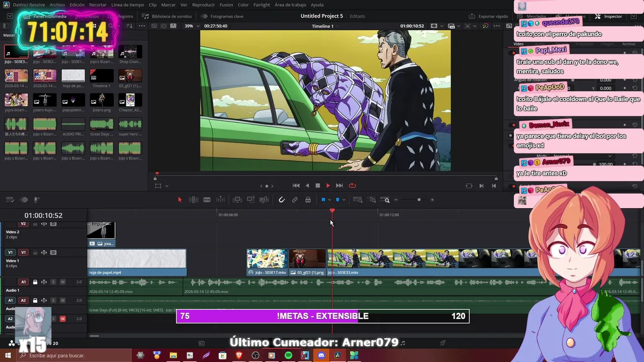The image size is (644, 362).
Task: Open the marker color dropdown arrow
Action: [344, 200]
